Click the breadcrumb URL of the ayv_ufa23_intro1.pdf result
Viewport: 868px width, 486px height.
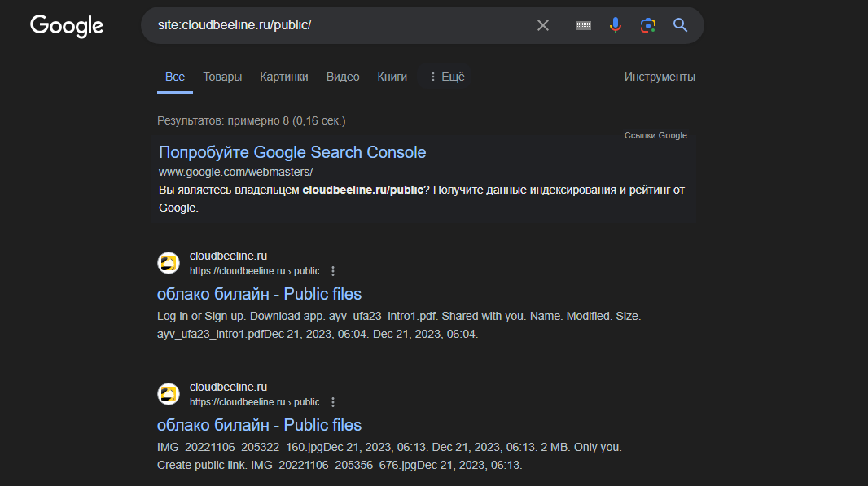pyautogui.click(x=255, y=271)
